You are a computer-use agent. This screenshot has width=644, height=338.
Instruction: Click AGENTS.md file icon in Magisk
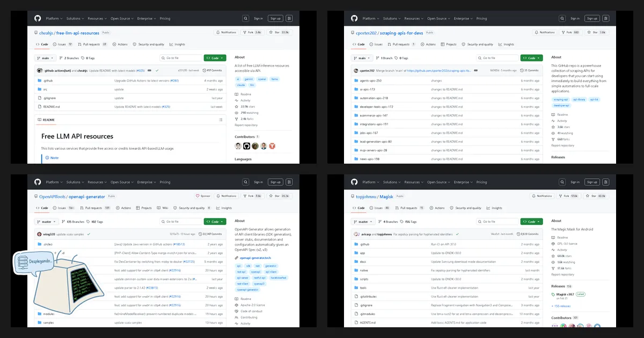pyautogui.click(x=356, y=322)
